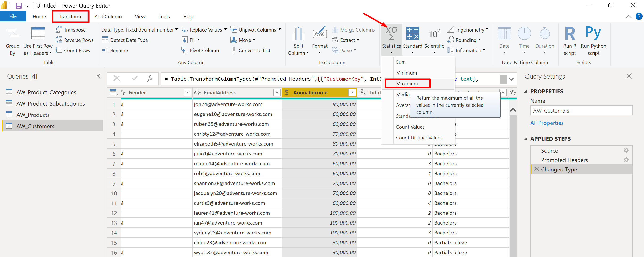Click the Merge Columns button
The image size is (644, 257).
(353, 30)
